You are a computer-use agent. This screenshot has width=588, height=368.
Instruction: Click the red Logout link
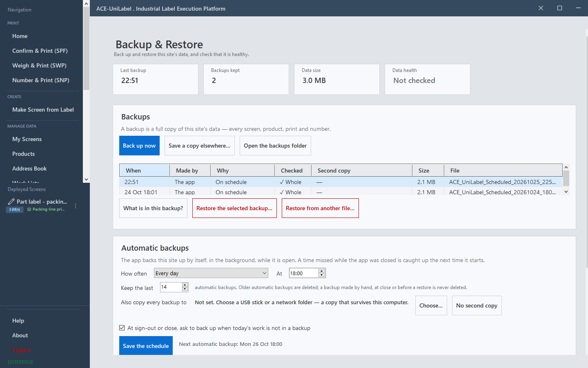[x=21, y=350]
